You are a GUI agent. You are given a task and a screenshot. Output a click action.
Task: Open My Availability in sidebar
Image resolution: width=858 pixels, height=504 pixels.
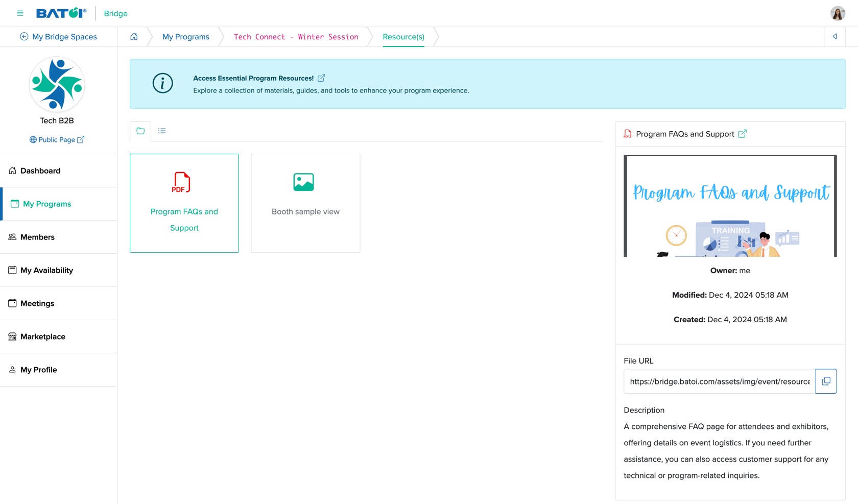[x=59, y=270]
